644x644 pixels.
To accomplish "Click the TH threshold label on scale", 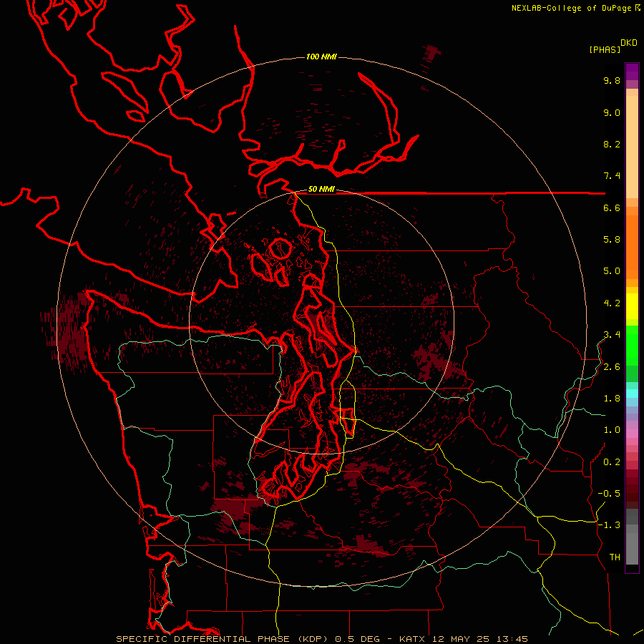I will pyautogui.click(x=615, y=557).
